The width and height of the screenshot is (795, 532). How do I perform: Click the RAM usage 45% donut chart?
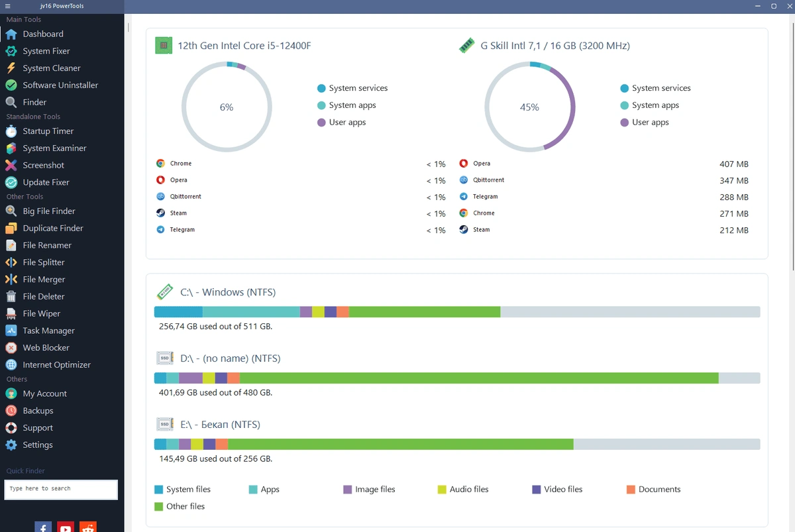(x=530, y=107)
